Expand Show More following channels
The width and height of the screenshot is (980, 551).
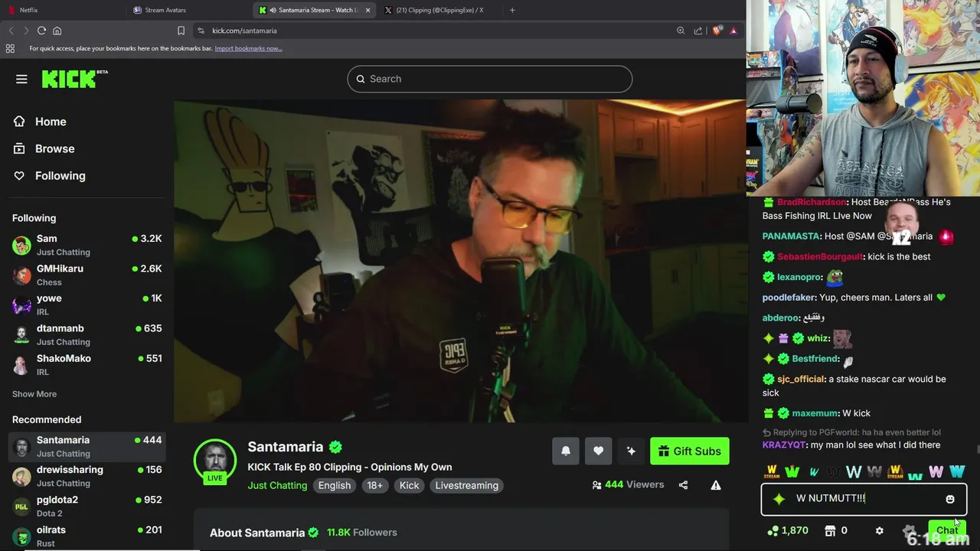[34, 394]
